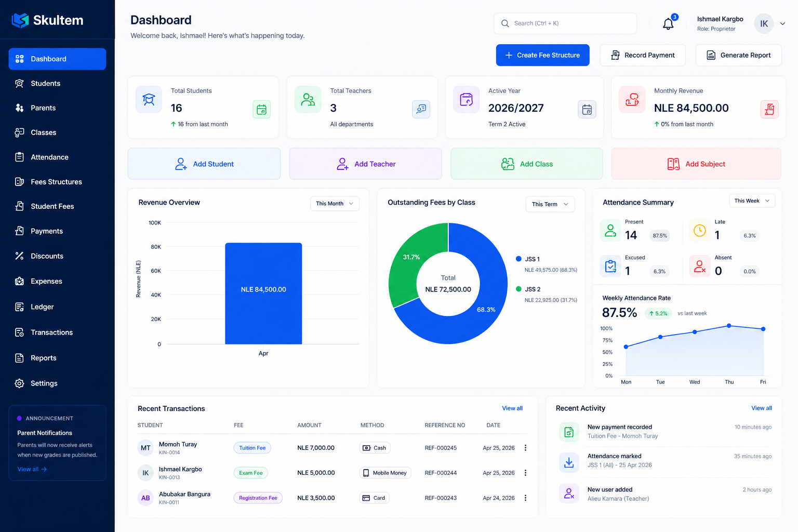Expand the This Month revenue dropdown
Screen dimensions: 798x532
click(x=335, y=204)
